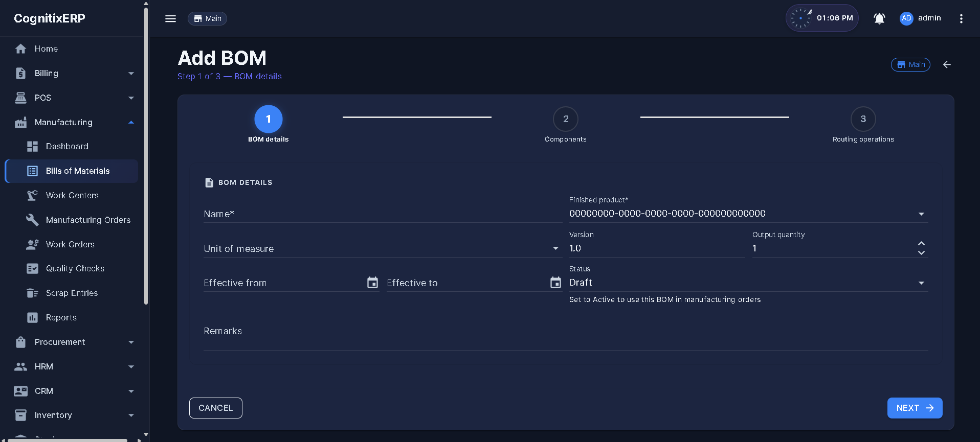Click the NEXT button

pos(915,408)
